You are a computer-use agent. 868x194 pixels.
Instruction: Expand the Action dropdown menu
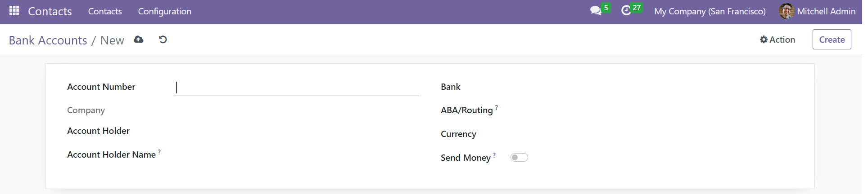[x=778, y=40]
